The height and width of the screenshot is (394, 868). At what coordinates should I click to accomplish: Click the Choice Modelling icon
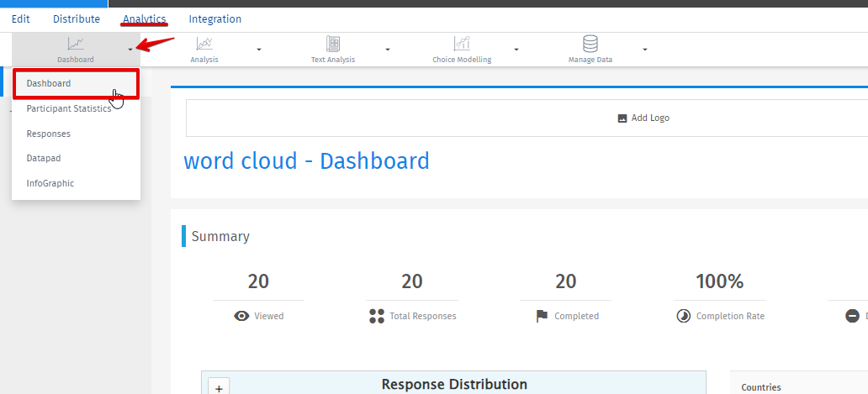(462, 44)
